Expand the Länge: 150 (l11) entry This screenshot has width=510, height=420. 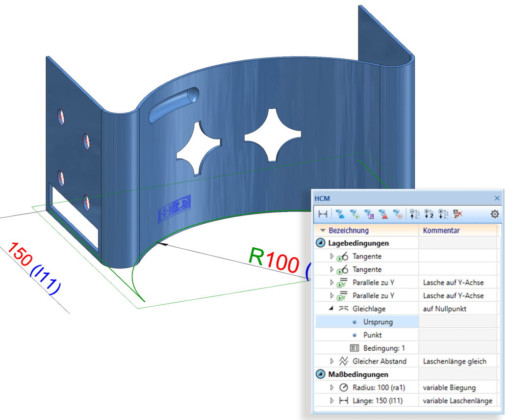[332, 400]
